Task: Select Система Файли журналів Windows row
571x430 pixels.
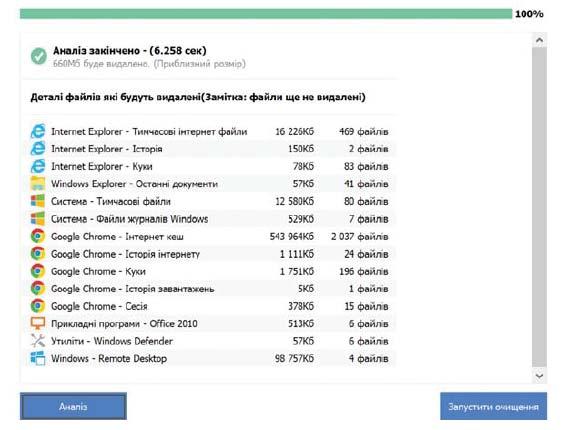Action: click(x=213, y=219)
